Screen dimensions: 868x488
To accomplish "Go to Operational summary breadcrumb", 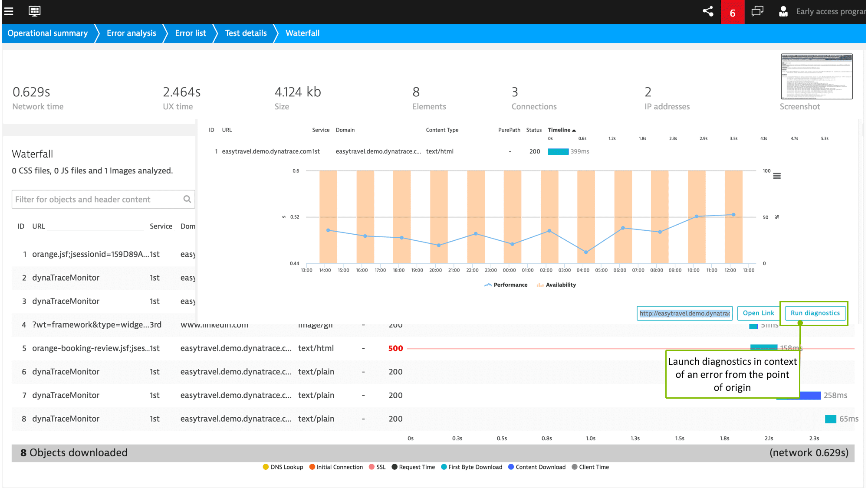I will coord(47,33).
